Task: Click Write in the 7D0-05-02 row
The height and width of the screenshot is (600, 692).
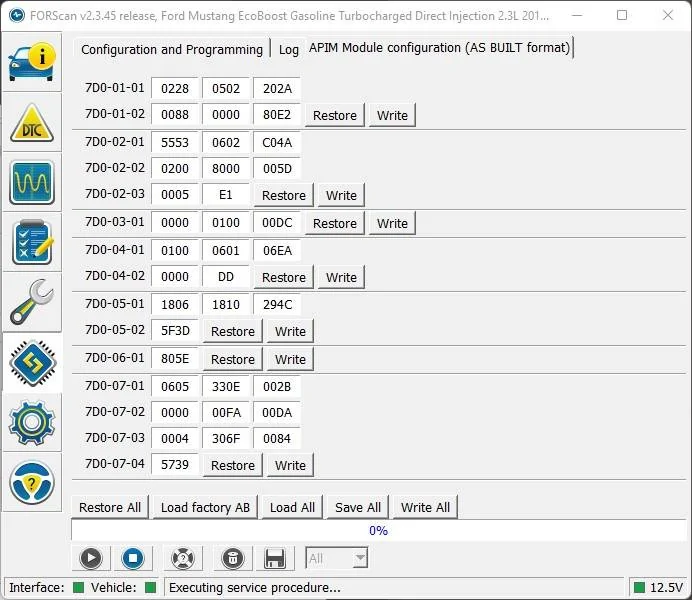Action: coord(290,331)
